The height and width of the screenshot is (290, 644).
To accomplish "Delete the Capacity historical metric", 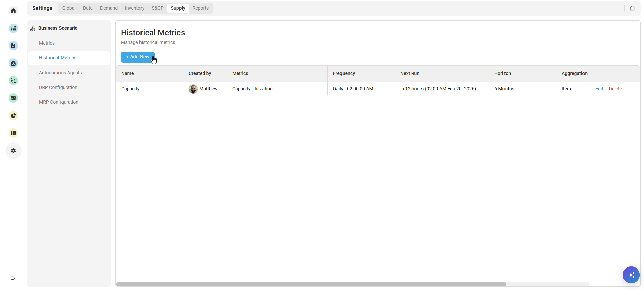I will [x=615, y=89].
